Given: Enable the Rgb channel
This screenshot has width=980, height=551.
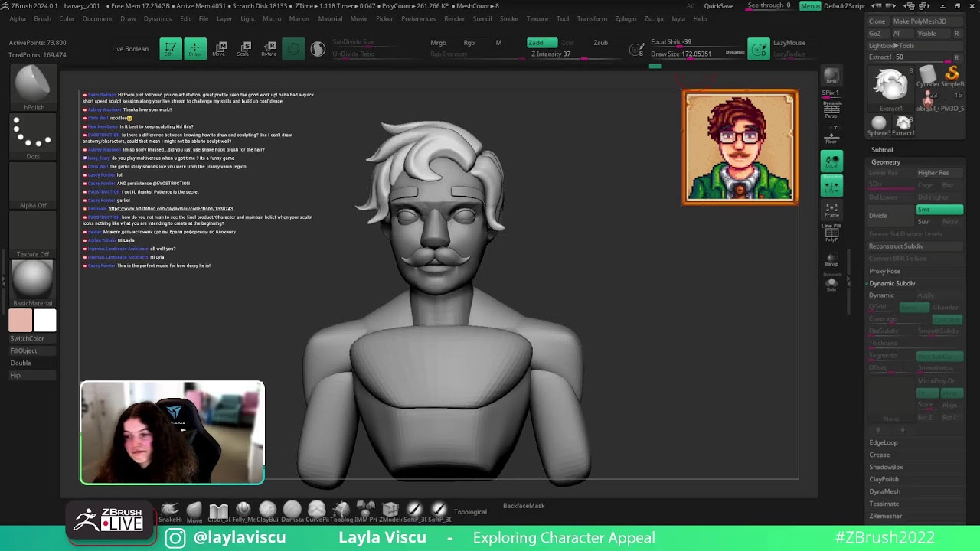Looking at the screenshot, I should (x=469, y=43).
